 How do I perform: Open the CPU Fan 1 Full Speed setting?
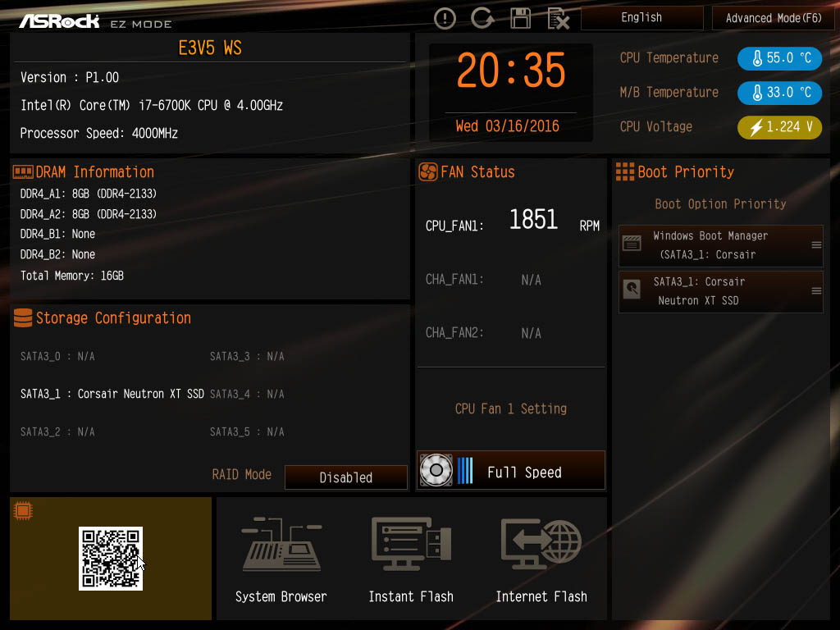(x=511, y=470)
